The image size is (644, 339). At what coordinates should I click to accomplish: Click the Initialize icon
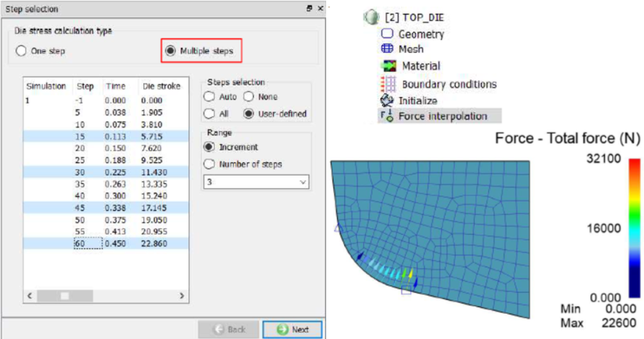pos(387,100)
